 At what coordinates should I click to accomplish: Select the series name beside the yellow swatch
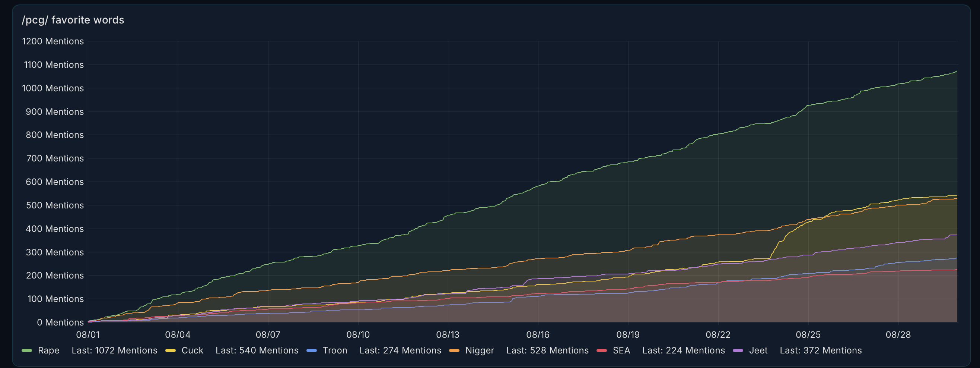[x=192, y=350]
